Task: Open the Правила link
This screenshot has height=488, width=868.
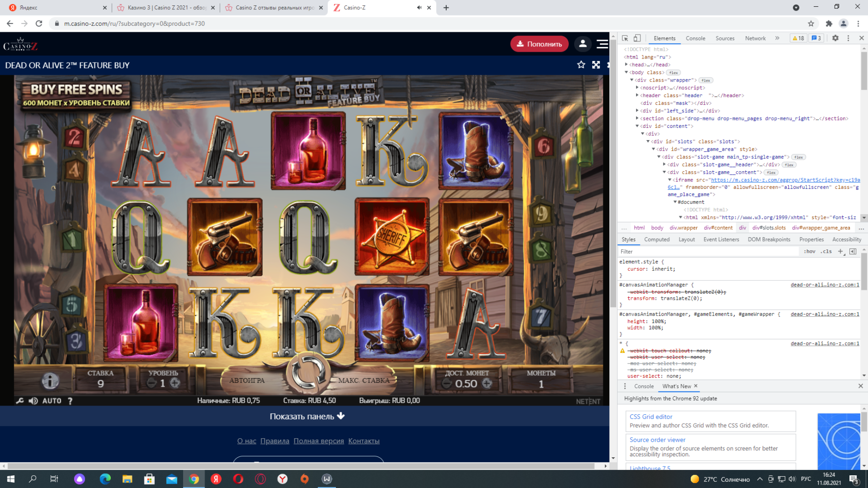Action: 275,441
